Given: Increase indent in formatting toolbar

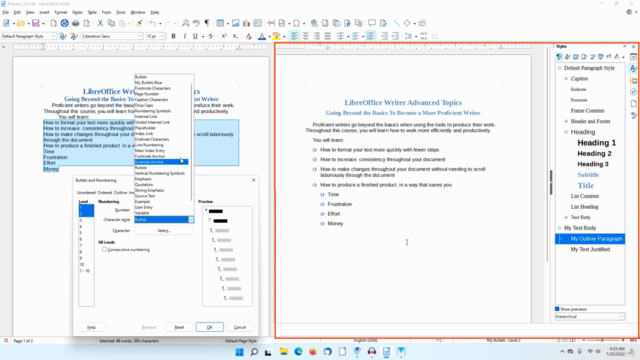Looking at the screenshot, I should coord(384,36).
